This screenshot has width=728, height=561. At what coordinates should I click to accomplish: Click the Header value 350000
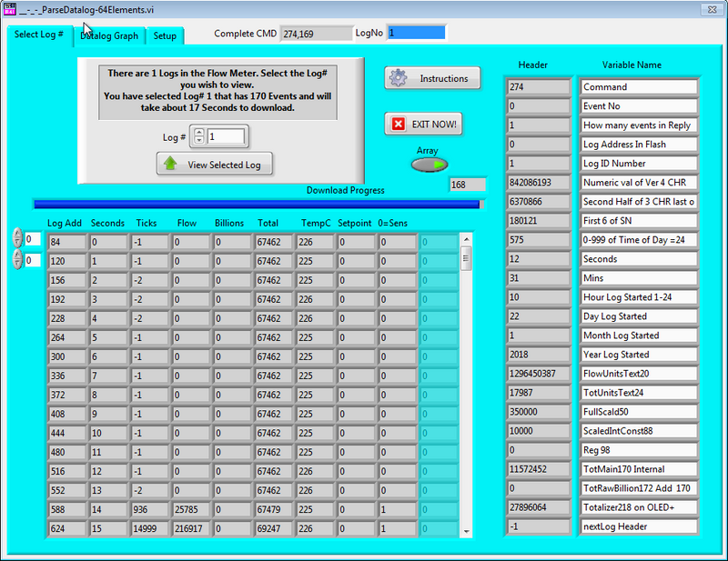[539, 412]
